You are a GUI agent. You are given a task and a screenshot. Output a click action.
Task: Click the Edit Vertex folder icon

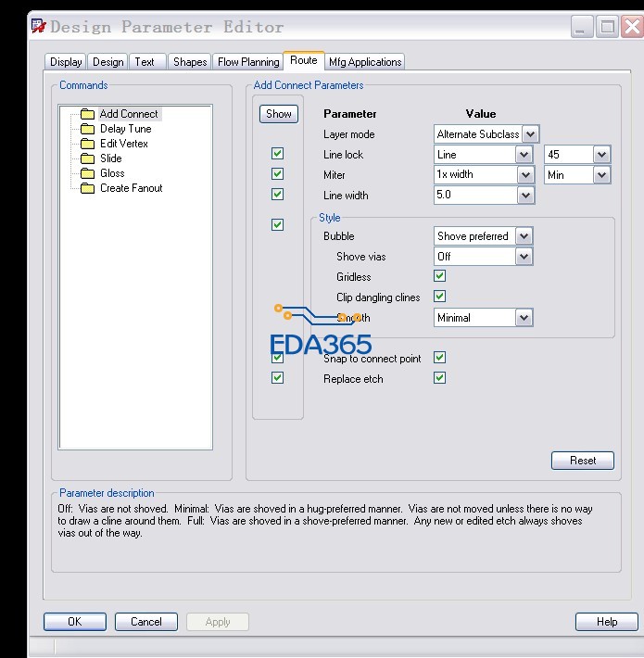87,144
